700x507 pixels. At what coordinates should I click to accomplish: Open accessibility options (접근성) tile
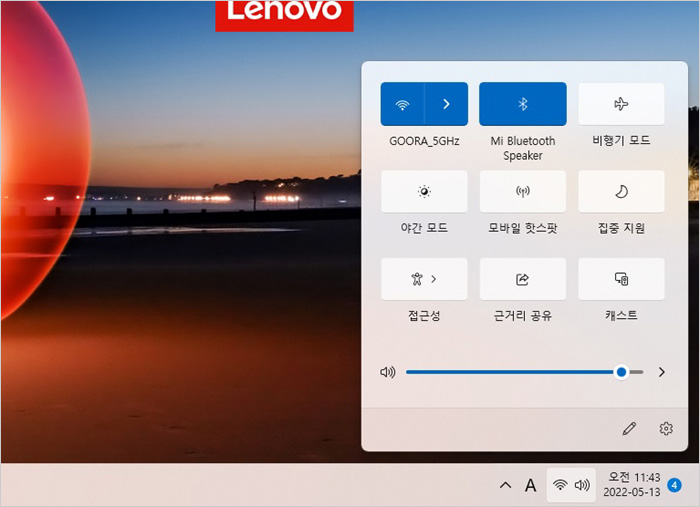(x=424, y=279)
